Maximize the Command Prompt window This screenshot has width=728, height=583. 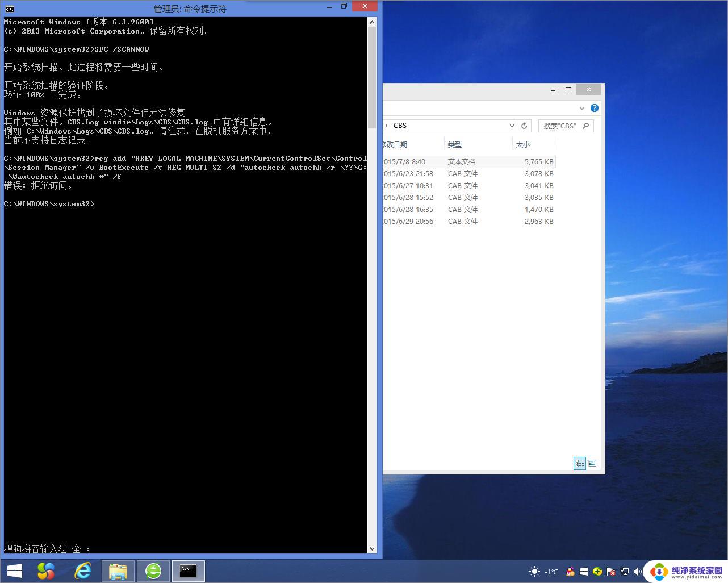[x=344, y=7]
